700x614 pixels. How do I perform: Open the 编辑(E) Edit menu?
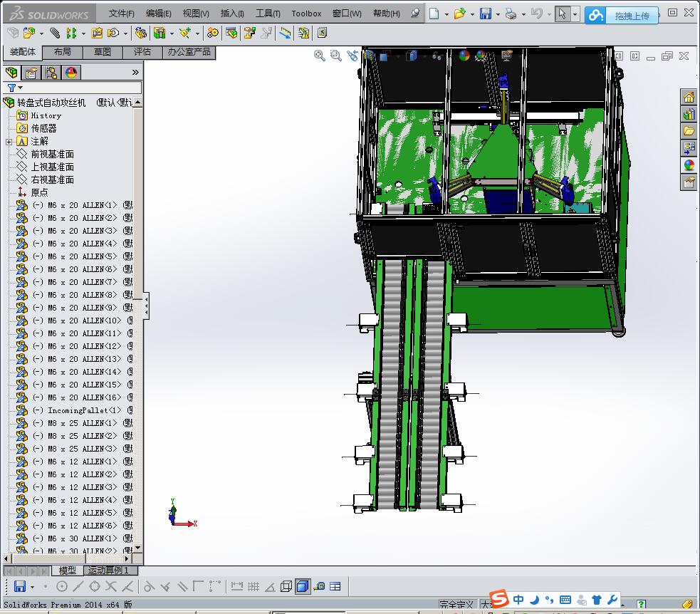[x=159, y=14]
